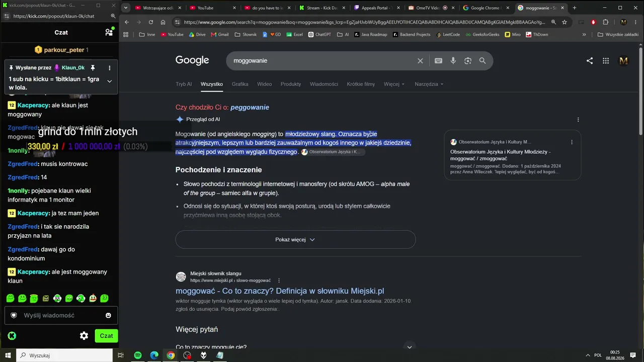Focus the 'Wyślij wiadomość' chat input

point(61,315)
